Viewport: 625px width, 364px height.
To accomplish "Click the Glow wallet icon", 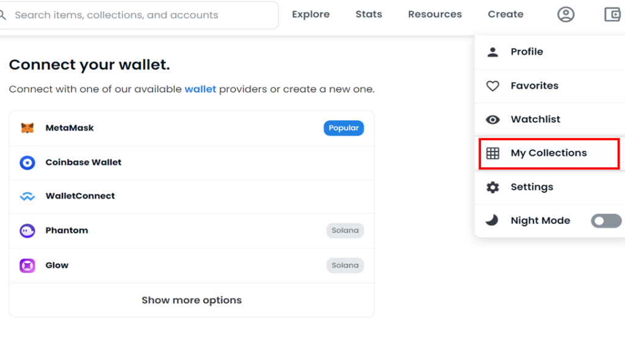I will pos(27,265).
